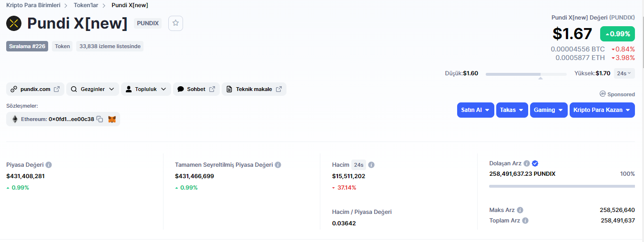Open the Teknik makale whitepaper link

[x=254, y=89]
